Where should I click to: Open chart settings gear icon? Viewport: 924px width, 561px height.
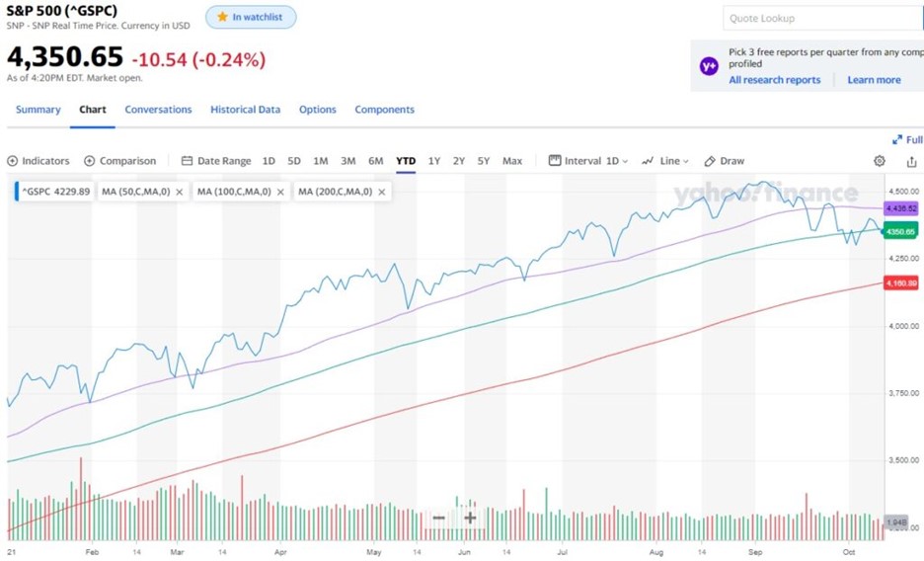(x=880, y=161)
